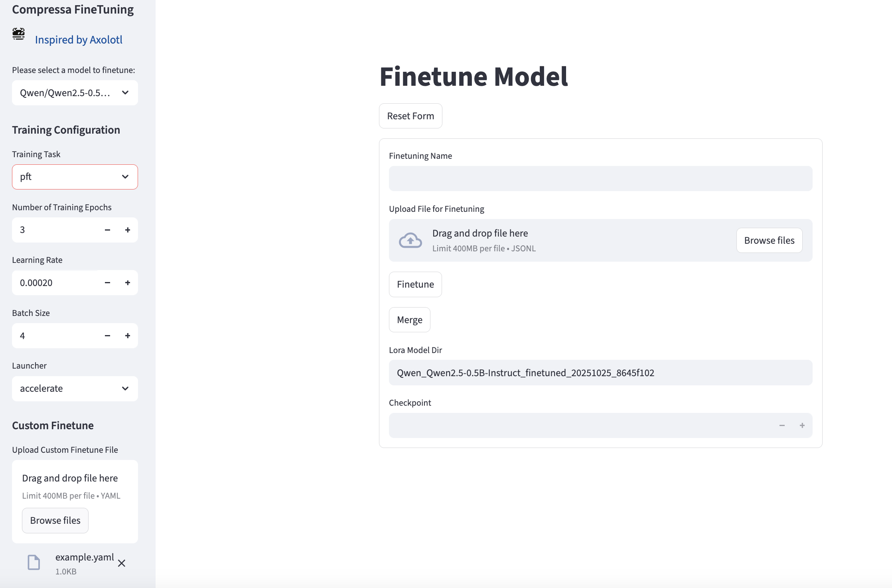Click the example.yaml file icon
The width and height of the screenshot is (892, 588).
click(x=34, y=562)
